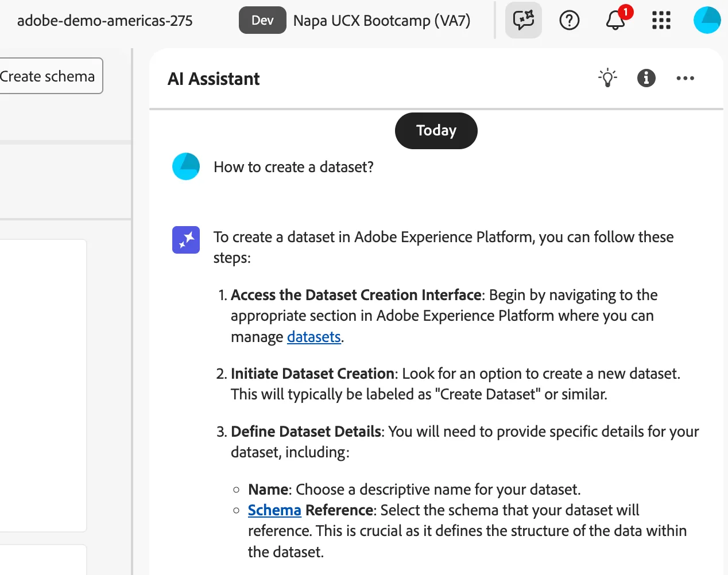Click the user avatar beside the question

[186, 166]
